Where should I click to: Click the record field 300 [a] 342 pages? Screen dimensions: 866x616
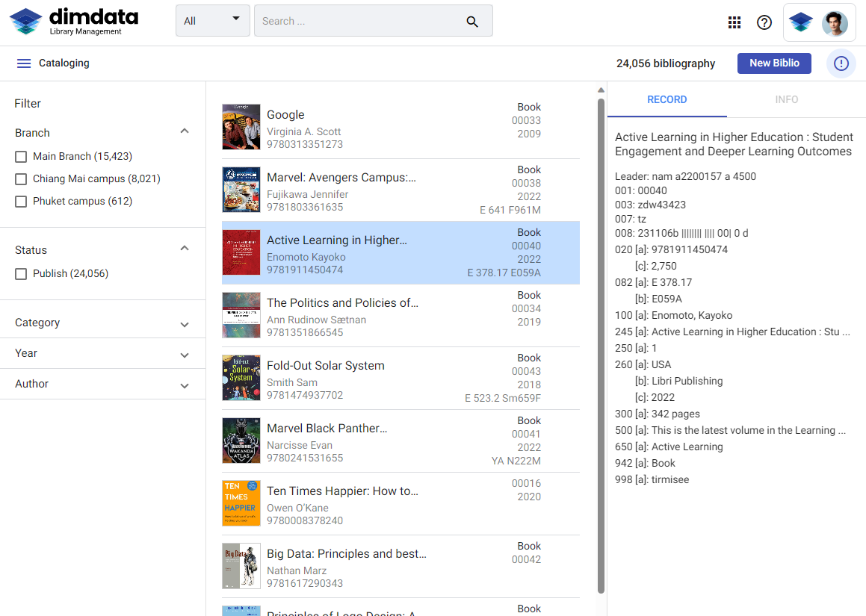point(658,414)
